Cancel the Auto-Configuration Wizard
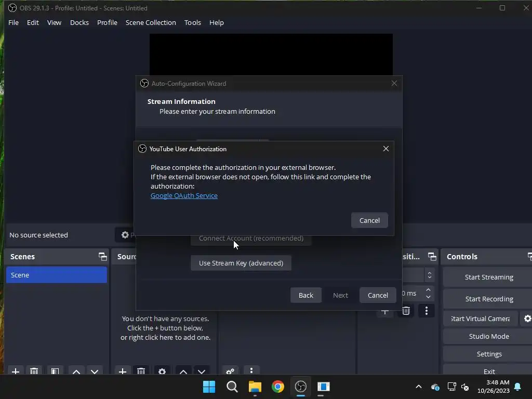Screen dimensions: 532x399 click(378, 295)
